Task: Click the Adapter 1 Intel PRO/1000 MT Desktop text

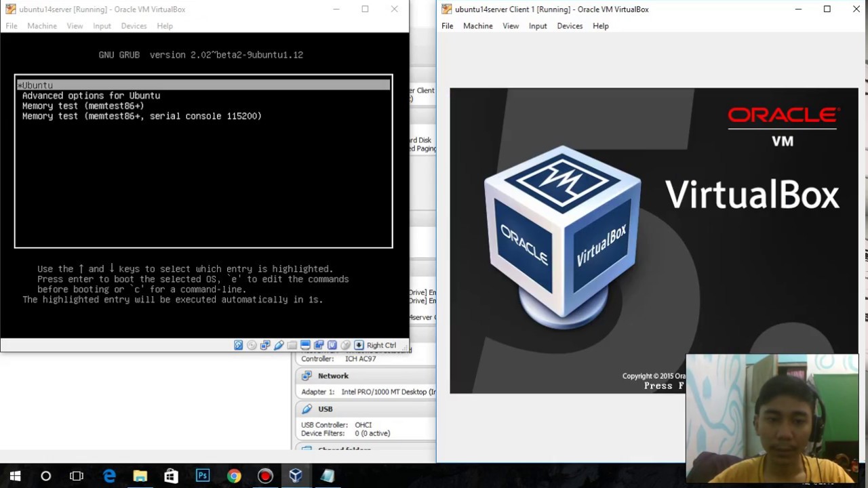Action: click(x=368, y=392)
